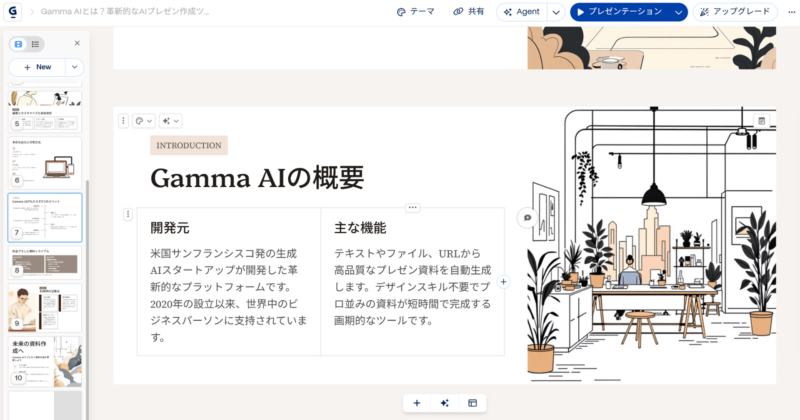This screenshot has width=800, height=420.
Task: Open the comment bubble beside the card
Action: (x=527, y=218)
